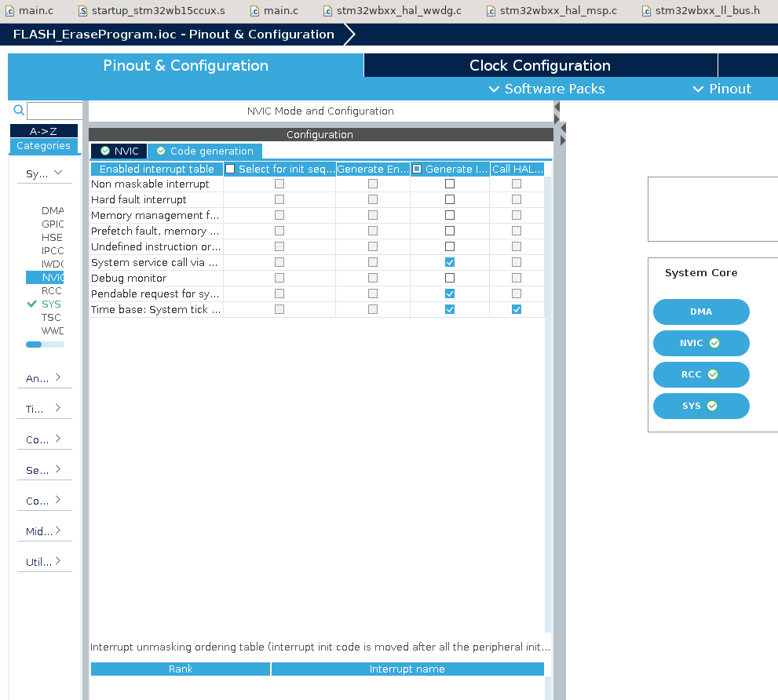Image resolution: width=778 pixels, height=700 pixels.
Task: Select DMA in the sidebar list
Action: [x=53, y=210]
